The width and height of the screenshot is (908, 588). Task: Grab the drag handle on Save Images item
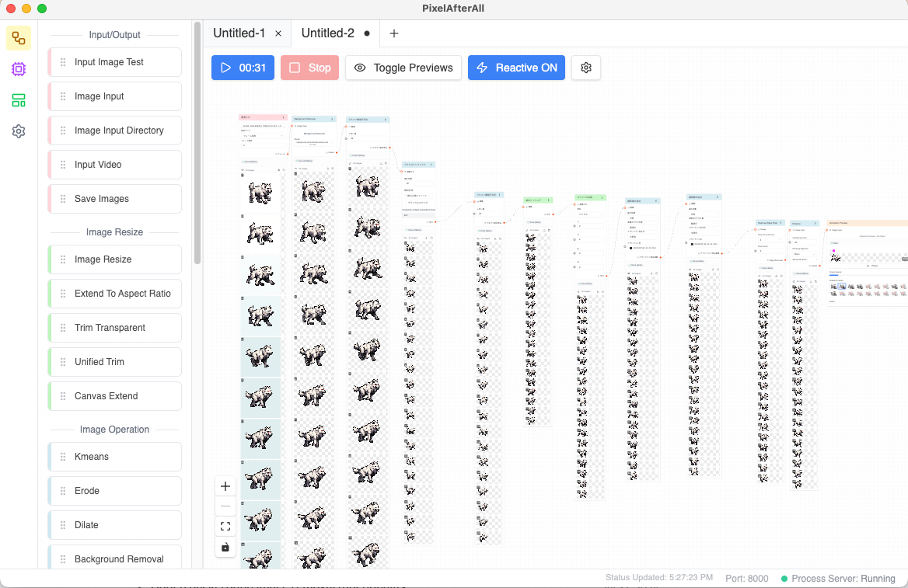pyautogui.click(x=63, y=199)
